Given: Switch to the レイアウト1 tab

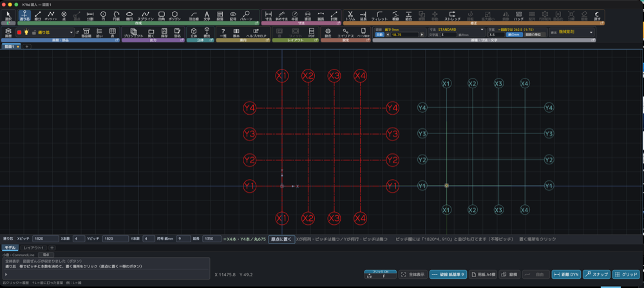Looking at the screenshot, I should 34,248.
